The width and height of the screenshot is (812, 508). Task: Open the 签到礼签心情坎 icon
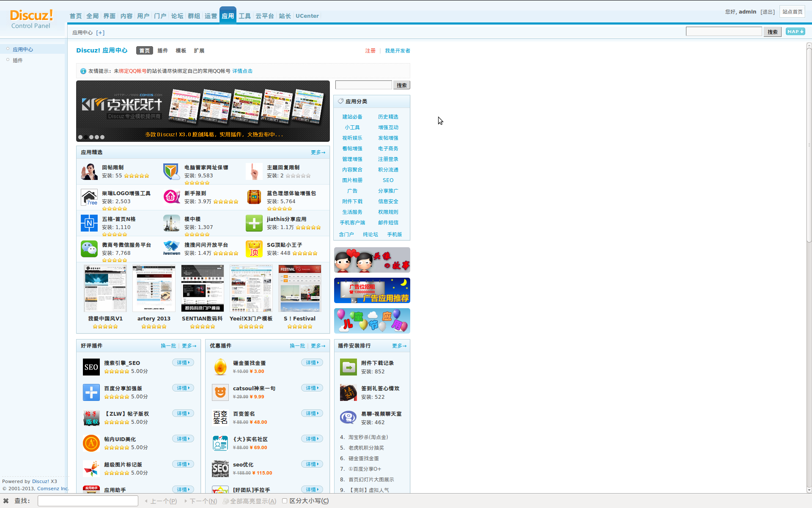(x=348, y=392)
